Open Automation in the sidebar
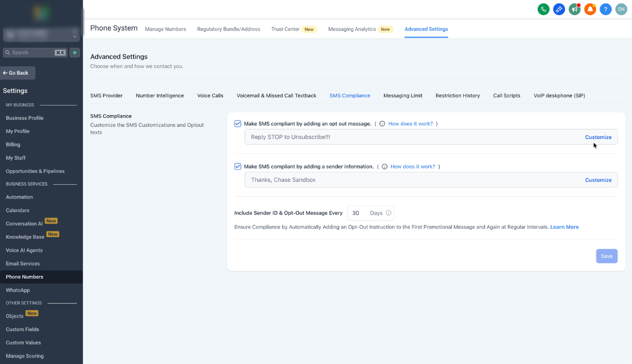 19,197
